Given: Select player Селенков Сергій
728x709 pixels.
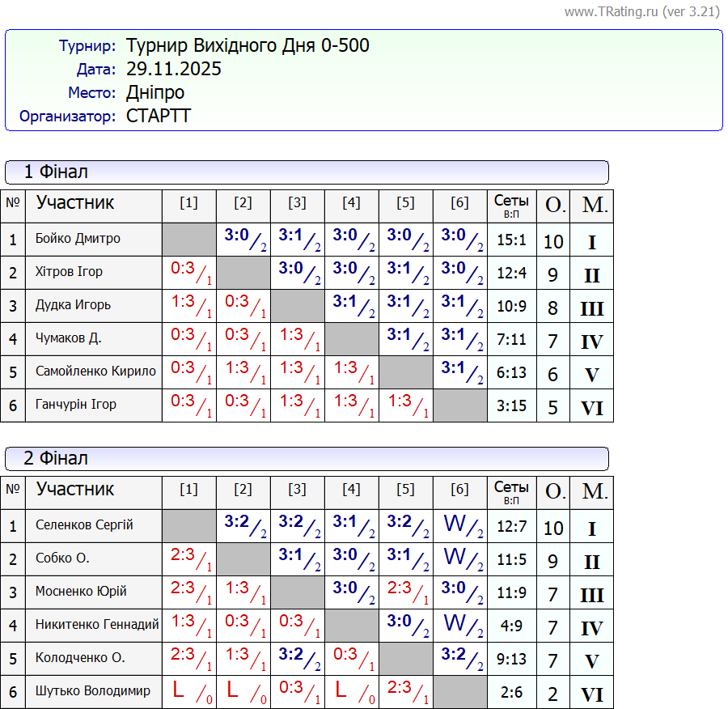Looking at the screenshot, I should click(x=84, y=525).
